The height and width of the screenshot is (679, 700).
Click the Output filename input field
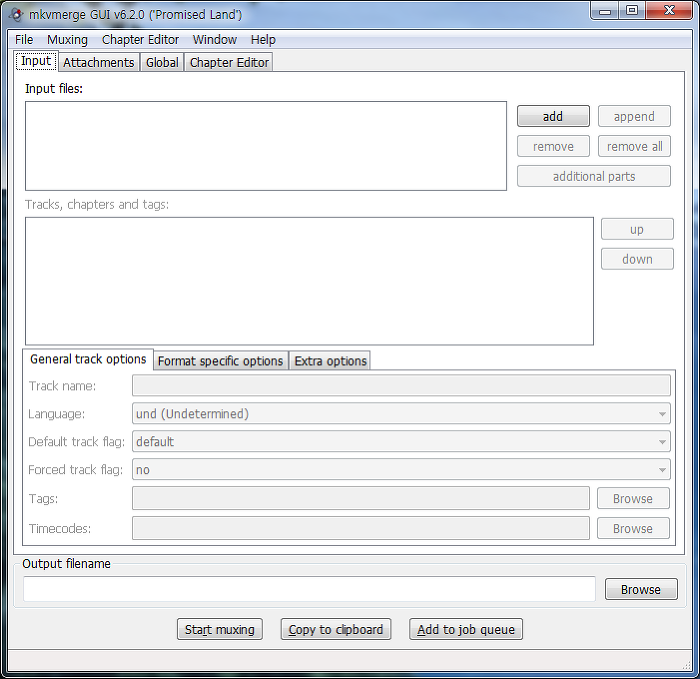tap(309, 589)
